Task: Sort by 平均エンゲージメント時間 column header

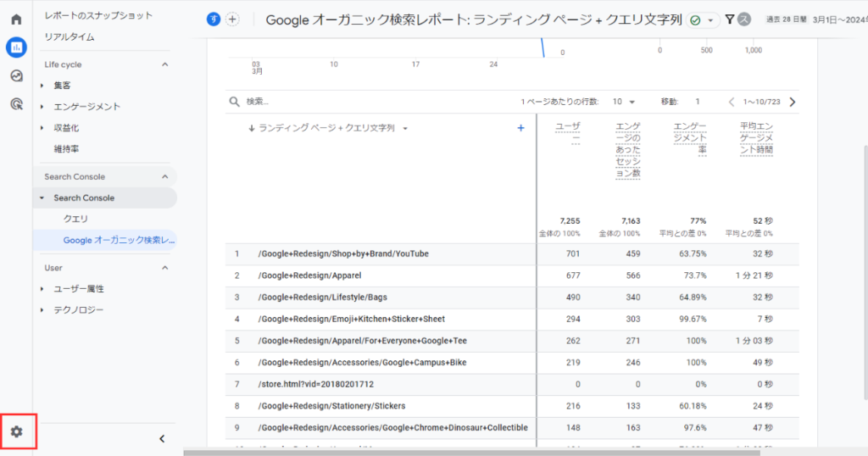Action: click(756, 138)
